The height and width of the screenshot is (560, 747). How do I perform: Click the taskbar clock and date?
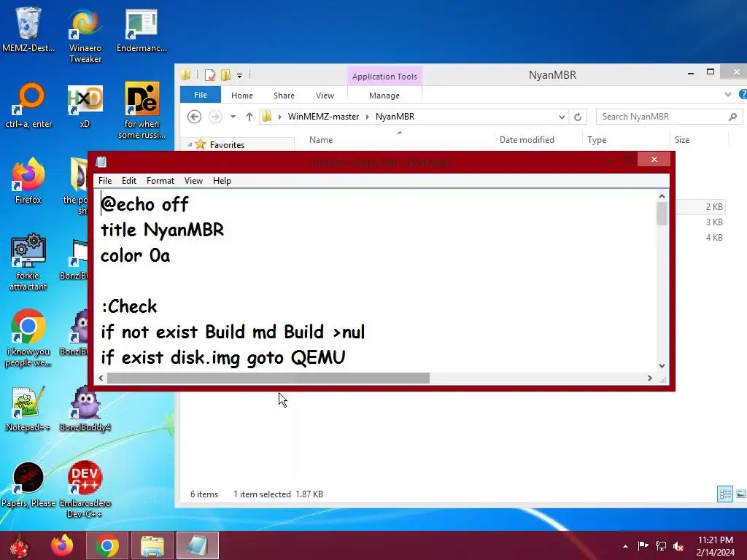point(715,546)
